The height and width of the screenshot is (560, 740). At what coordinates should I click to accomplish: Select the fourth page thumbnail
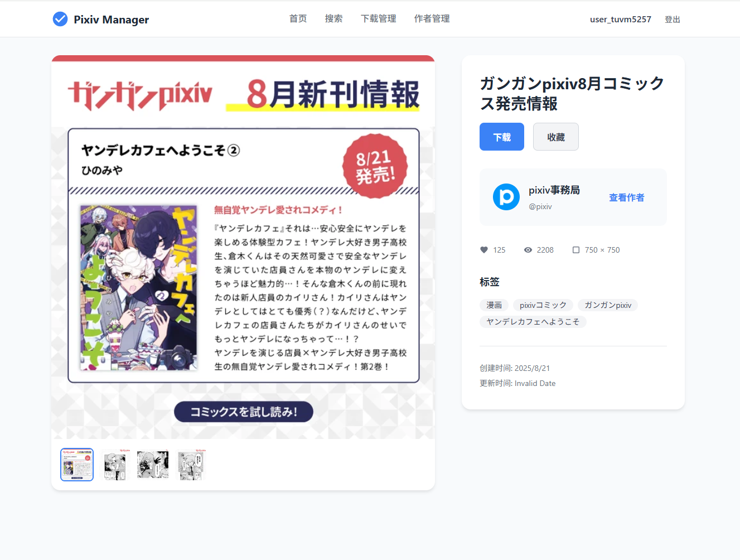[x=191, y=465]
